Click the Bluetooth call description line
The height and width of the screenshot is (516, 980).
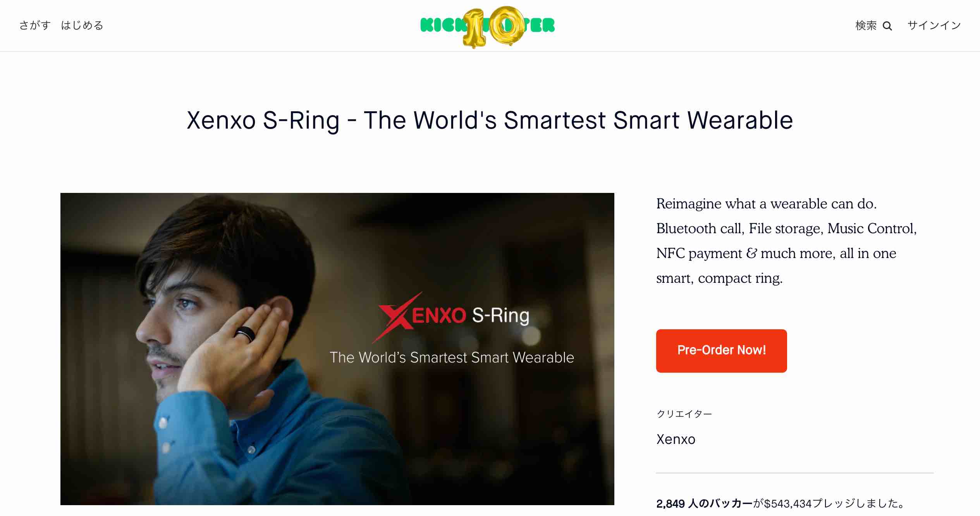click(786, 229)
